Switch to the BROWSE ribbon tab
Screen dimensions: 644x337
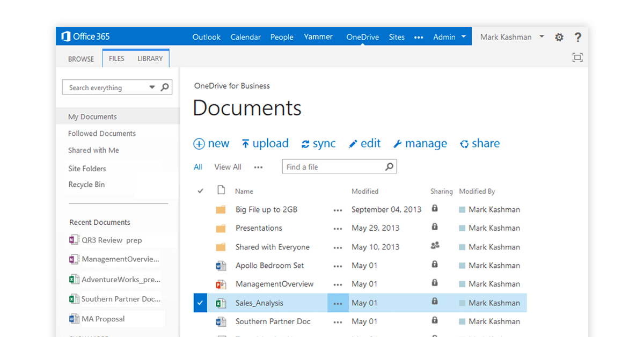coord(81,59)
